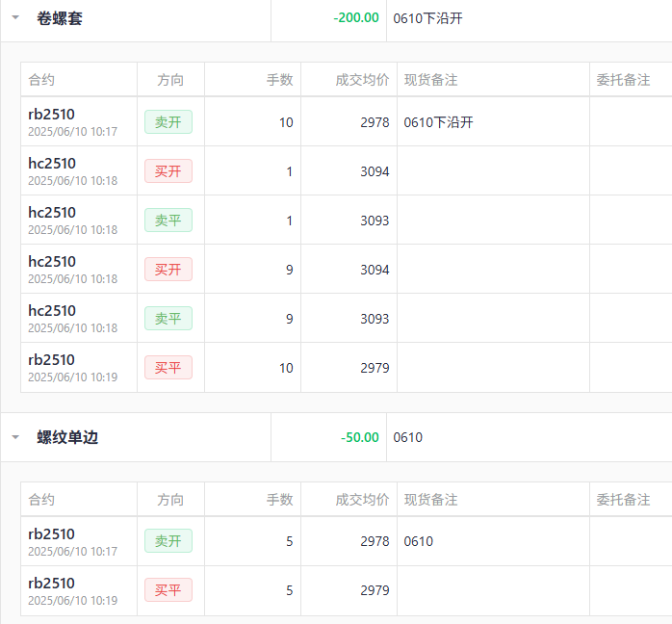The width and height of the screenshot is (672, 624).
Task: Click 手数 column header in 螺纹单边 table
Action: [279, 500]
